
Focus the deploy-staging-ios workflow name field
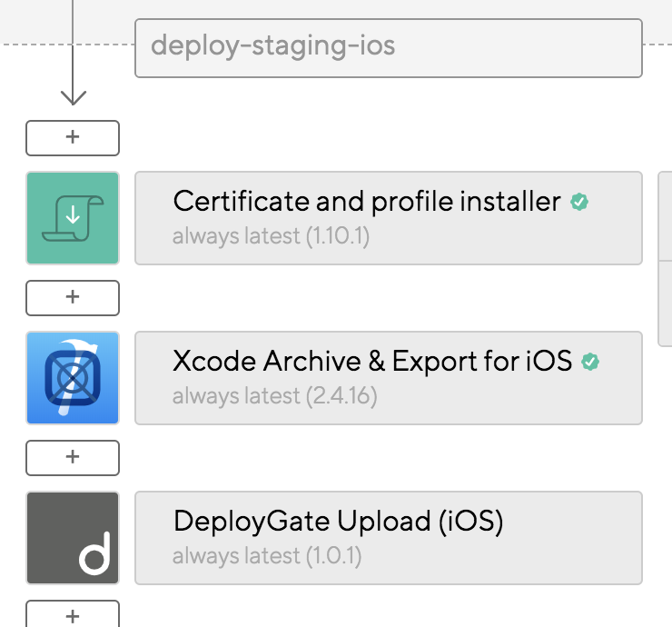[388, 47]
